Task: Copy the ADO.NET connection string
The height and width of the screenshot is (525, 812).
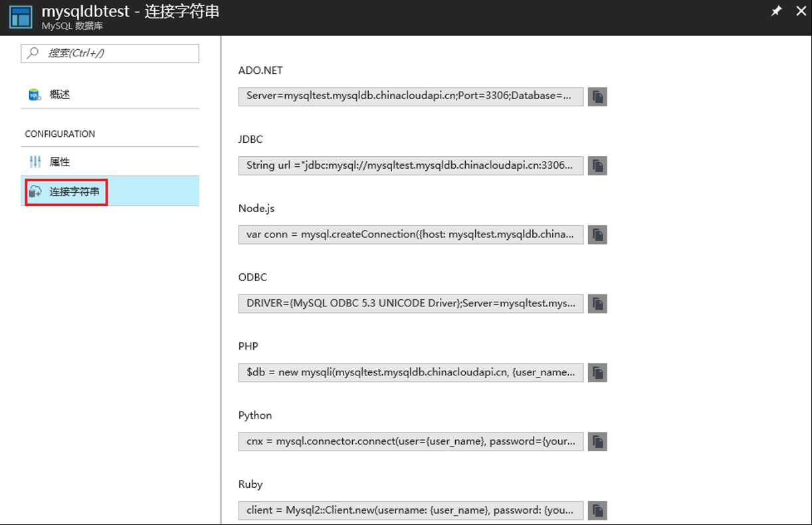Action: pyautogui.click(x=597, y=96)
